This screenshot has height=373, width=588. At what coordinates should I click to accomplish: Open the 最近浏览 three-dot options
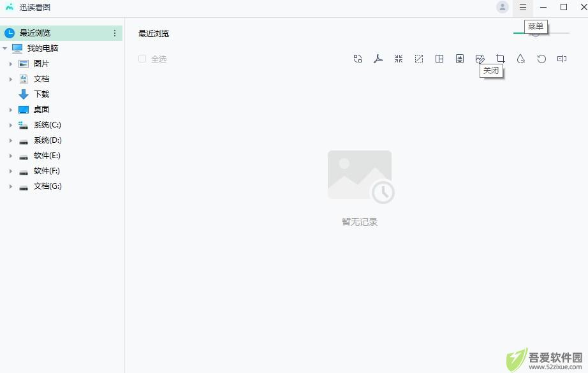coord(115,33)
